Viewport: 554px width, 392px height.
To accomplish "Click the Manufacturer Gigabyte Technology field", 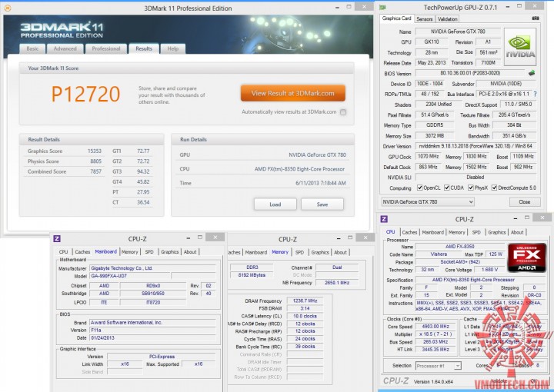I will pyautogui.click(x=152, y=268).
